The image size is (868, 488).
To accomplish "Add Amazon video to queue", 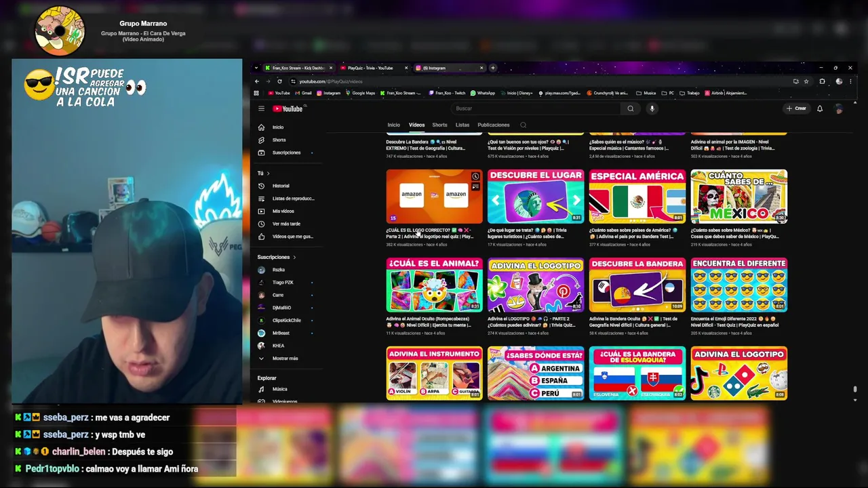I will pyautogui.click(x=475, y=187).
